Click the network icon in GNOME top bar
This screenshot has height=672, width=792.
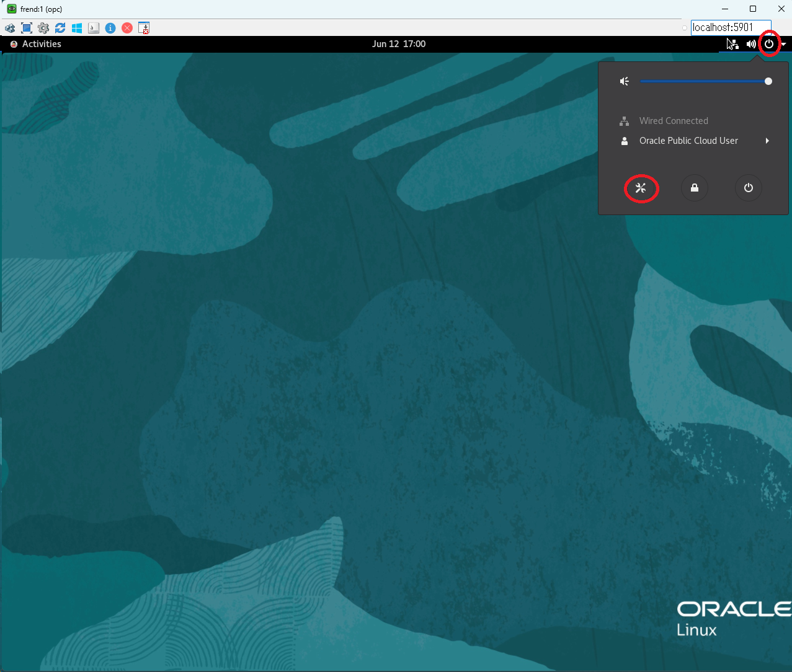(732, 44)
